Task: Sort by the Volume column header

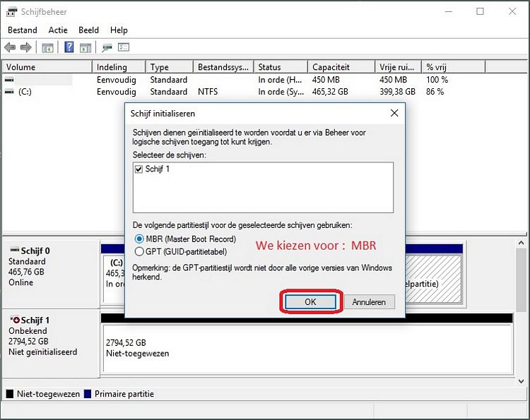Action: pos(47,67)
